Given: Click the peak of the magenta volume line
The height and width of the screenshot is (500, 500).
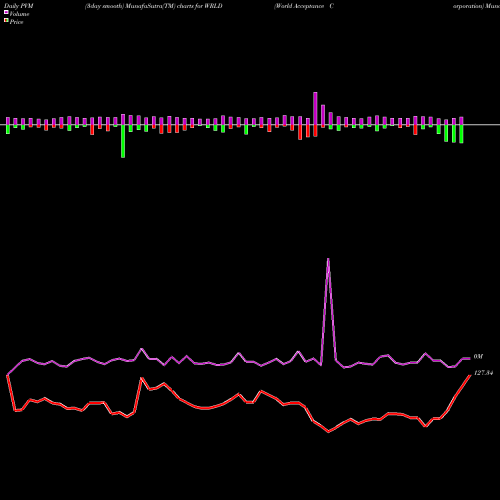Looking at the screenshot, I should [x=328, y=259].
